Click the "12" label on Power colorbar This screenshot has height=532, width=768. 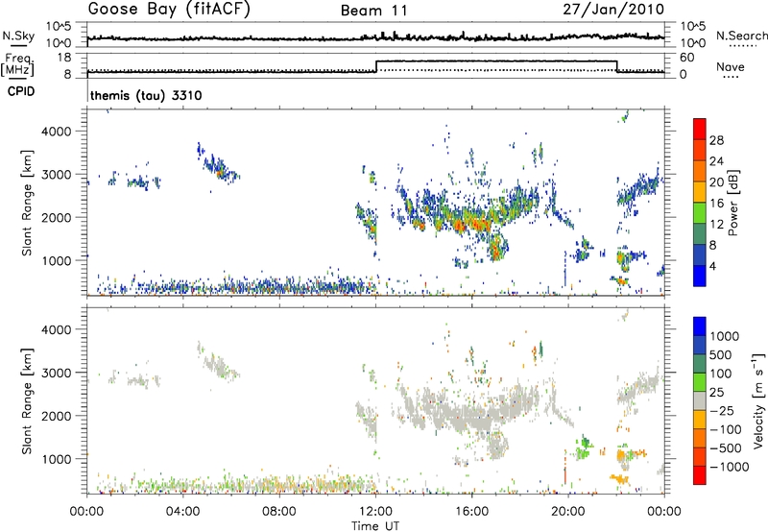click(x=716, y=225)
